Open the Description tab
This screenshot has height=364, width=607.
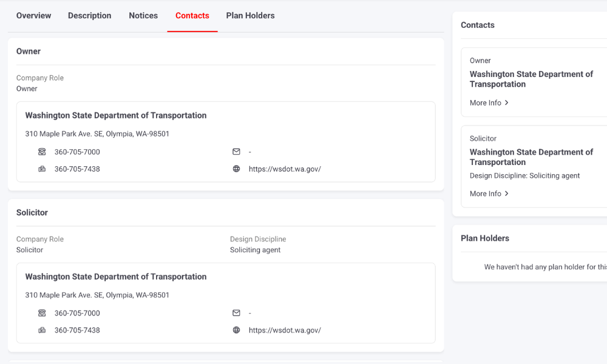pos(89,16)
